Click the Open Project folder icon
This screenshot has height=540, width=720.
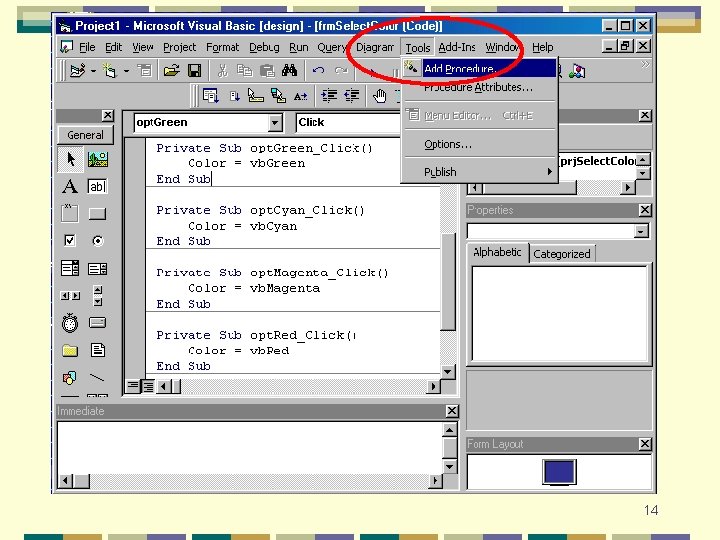pos(171,71)
